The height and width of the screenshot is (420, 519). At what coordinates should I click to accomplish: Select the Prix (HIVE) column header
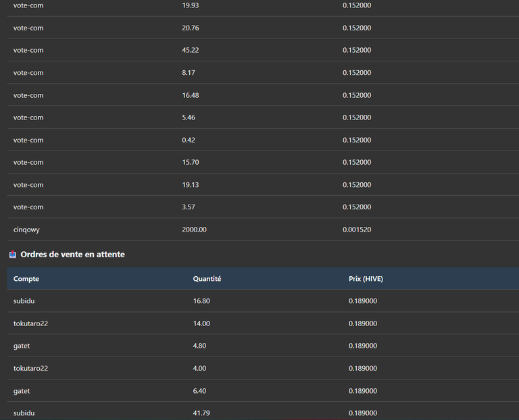(x=366, y=279)
